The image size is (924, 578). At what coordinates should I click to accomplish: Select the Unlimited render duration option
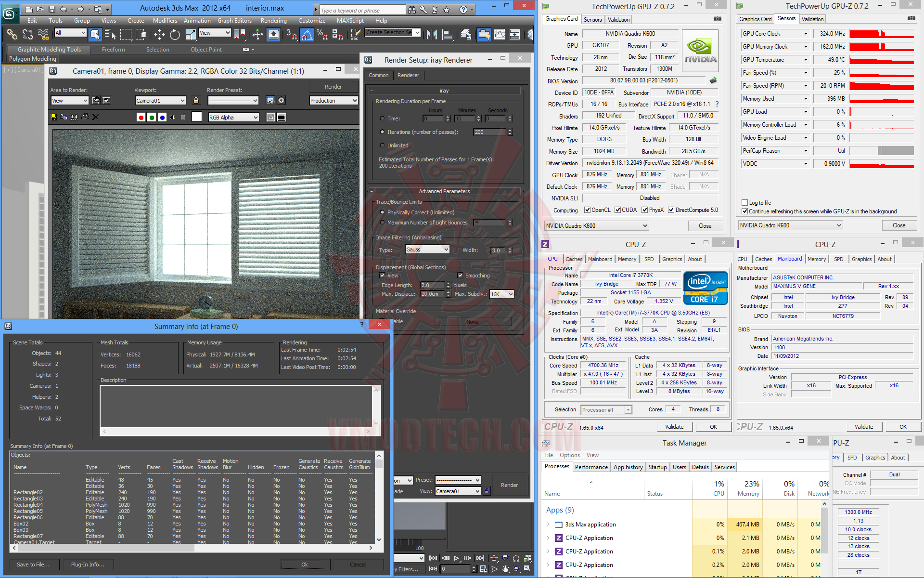tap(382, 145)
